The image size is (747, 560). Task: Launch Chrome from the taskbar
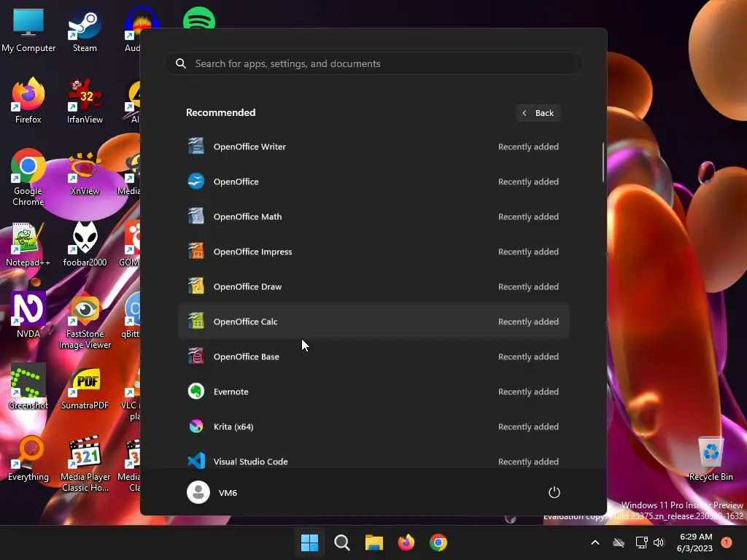click(438, 542)
